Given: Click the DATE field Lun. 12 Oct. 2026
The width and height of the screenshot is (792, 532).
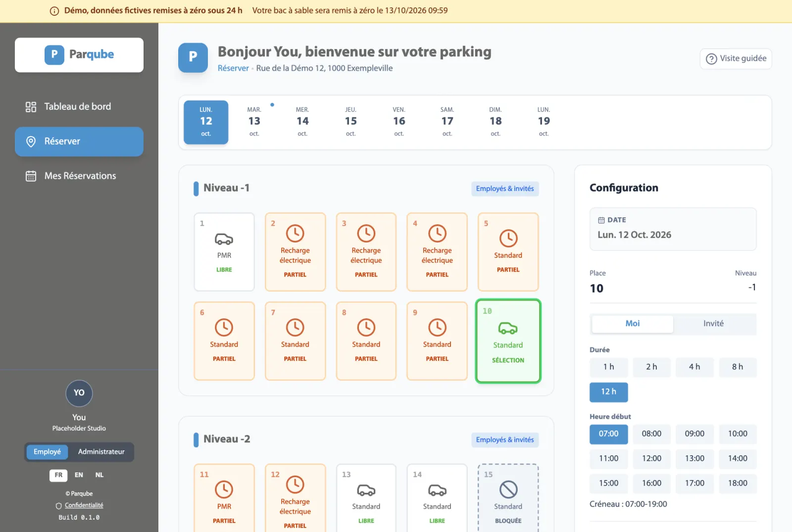Looking at the screenshot, I should pyautogui.click(x=673, y=229).
